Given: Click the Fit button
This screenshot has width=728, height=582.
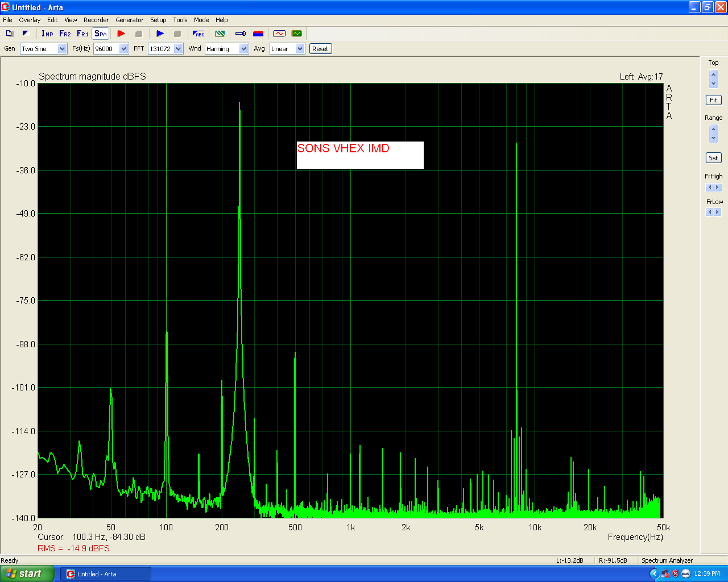Looking at the screenshot, I should click(713, 100).
